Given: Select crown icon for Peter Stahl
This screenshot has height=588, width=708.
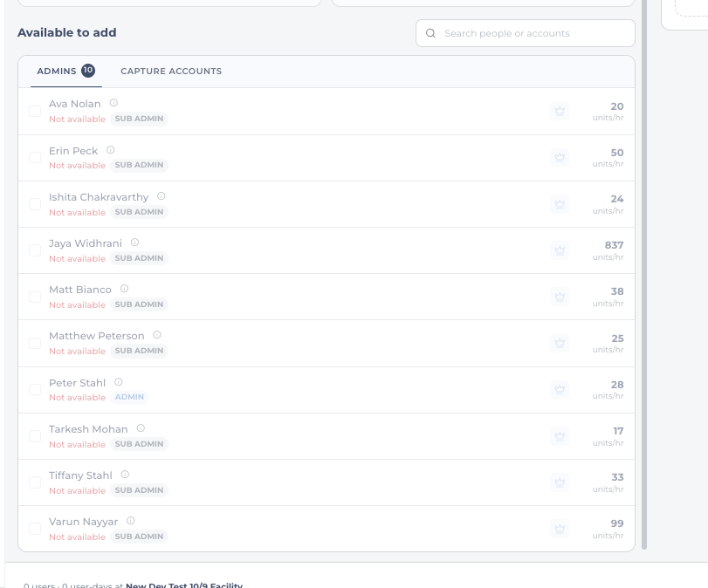Looking at the screenshot, I should click(560, 389).
